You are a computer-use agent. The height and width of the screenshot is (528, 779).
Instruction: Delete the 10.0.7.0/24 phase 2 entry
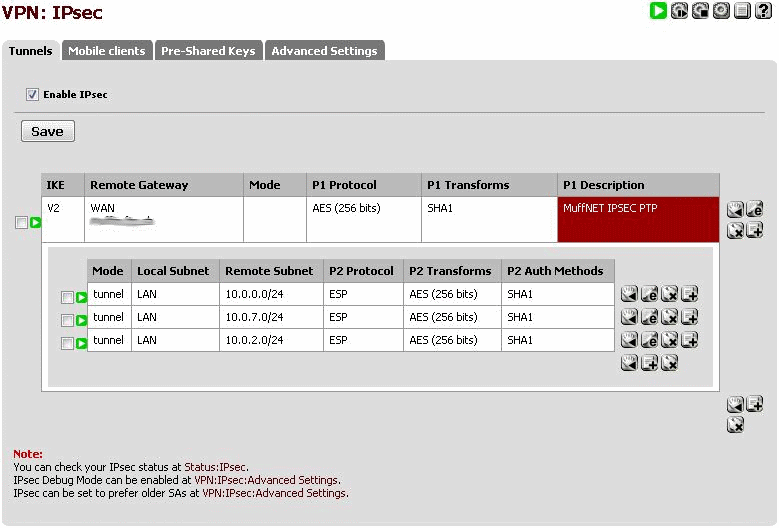click(670, 317)
